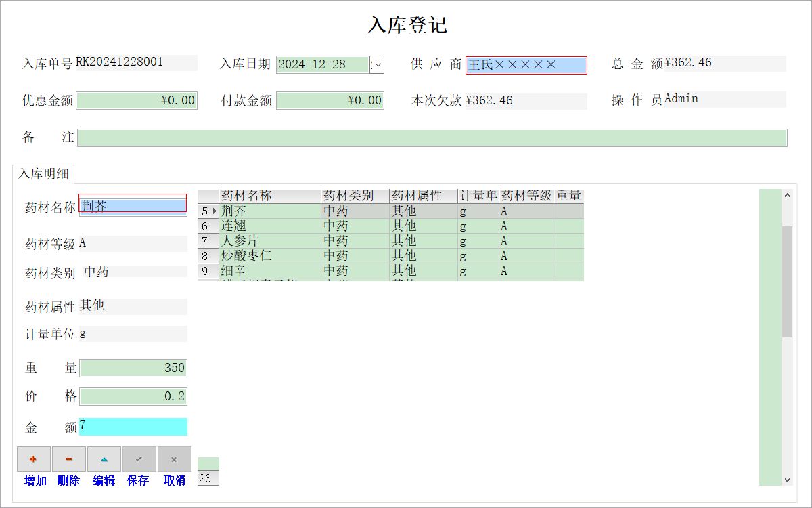Click the 供应商 supplier field
This screenshot has width=812, height=508.
coord(526,65)
